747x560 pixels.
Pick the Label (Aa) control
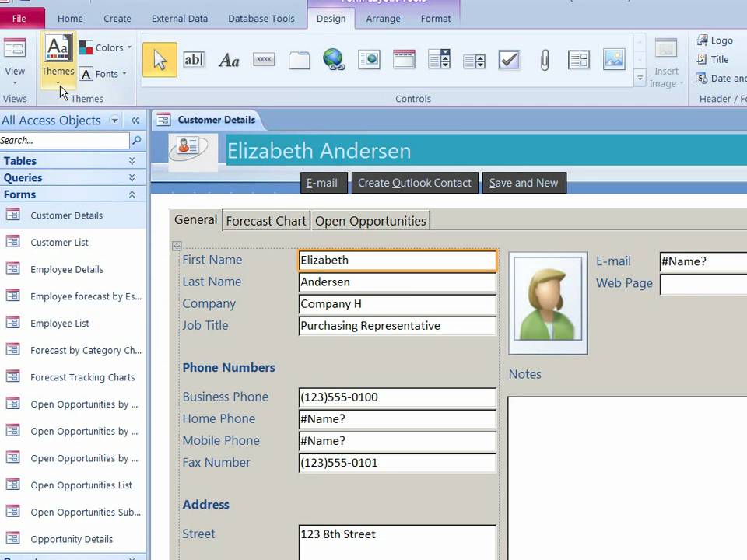click(x=229, y=61)
